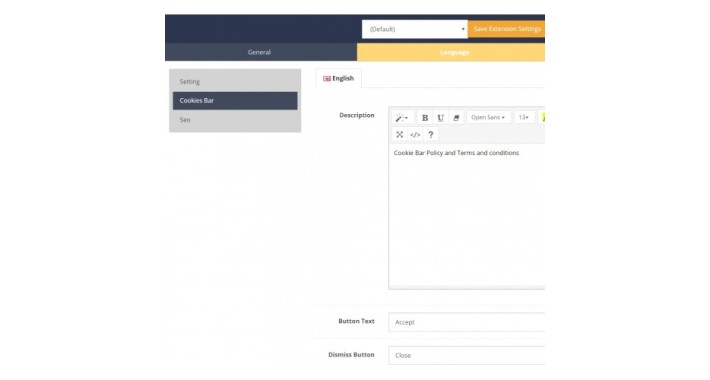Open the (Default) store dropdown
The width and height of the screenshot is (710, 380).
414,29
